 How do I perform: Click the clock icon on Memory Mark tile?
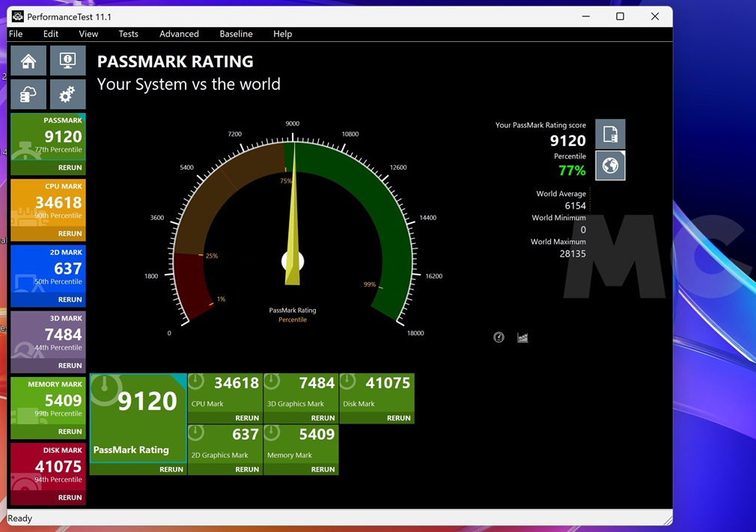(x=272, y=432)
